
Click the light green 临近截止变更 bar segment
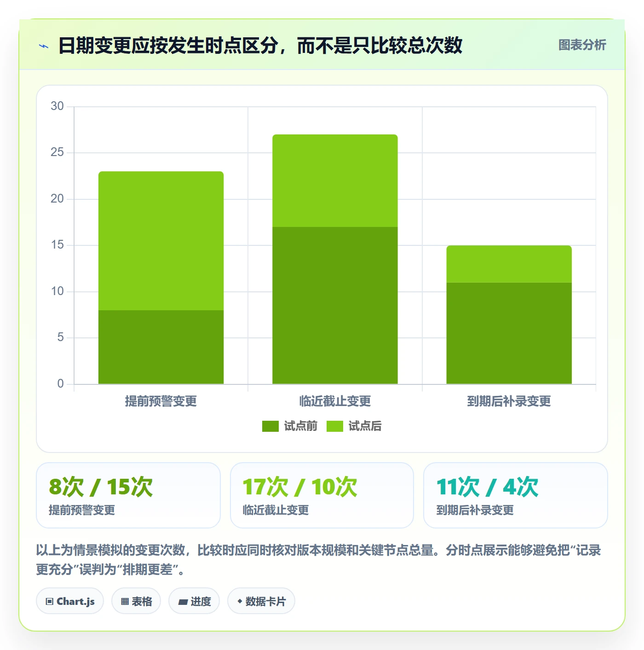point(335,180)
